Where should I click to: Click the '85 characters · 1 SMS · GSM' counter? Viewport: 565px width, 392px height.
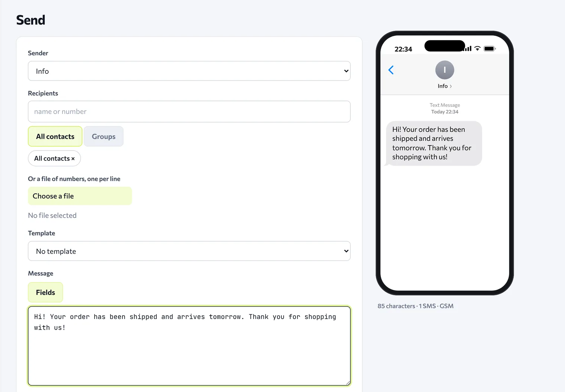(x=415, y=306)
